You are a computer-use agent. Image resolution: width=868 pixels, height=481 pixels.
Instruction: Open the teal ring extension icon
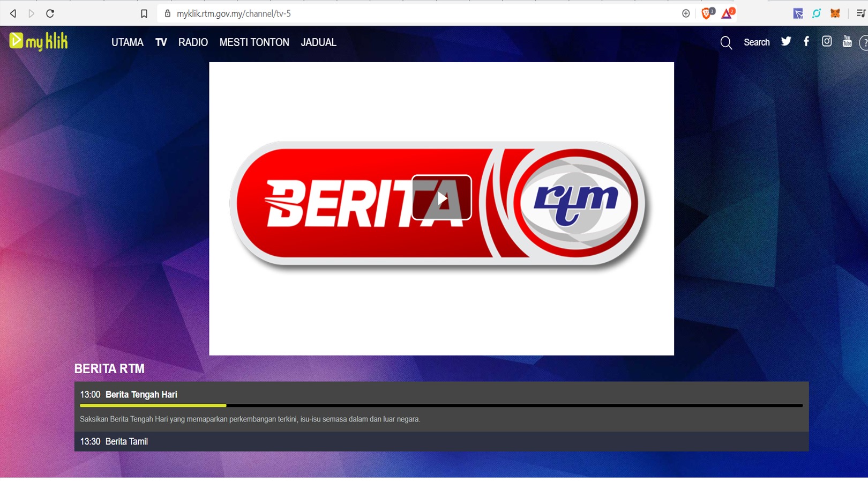pyautogui.click(x=817, y=13)
